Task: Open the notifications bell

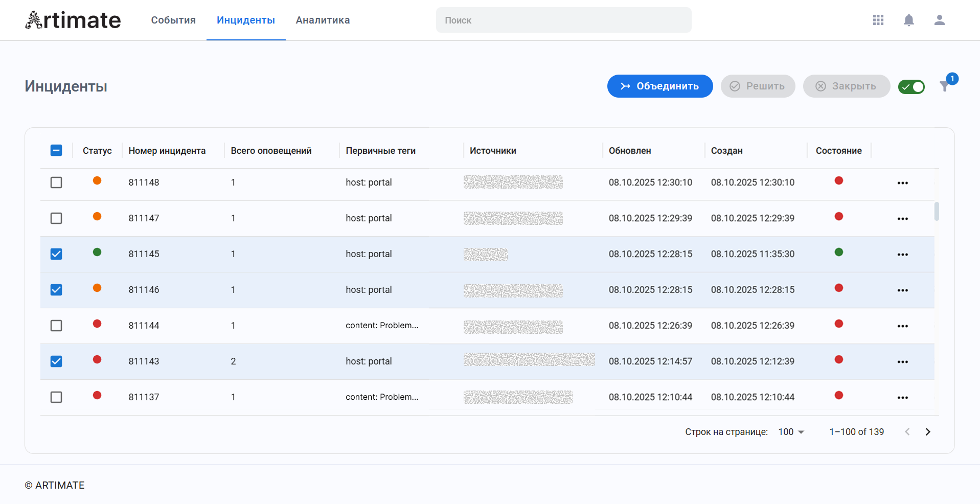Action: [908, 20]
